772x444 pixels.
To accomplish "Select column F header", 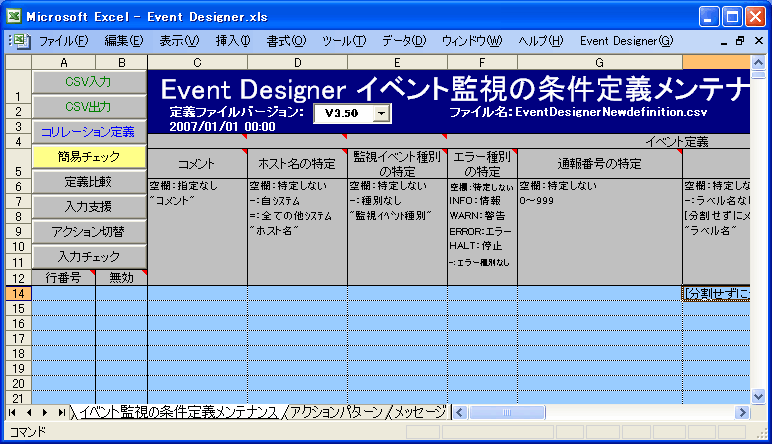I will coord(482,63).
